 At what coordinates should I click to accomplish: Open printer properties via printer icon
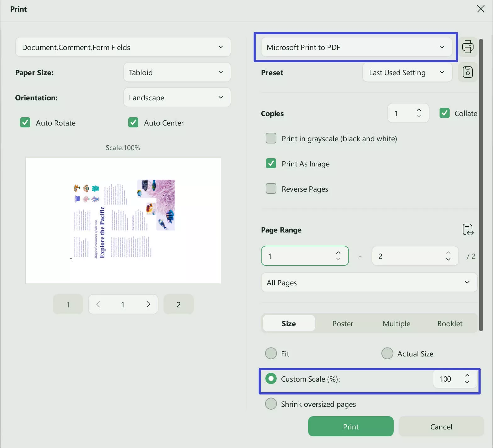click(x=468, y=47)
